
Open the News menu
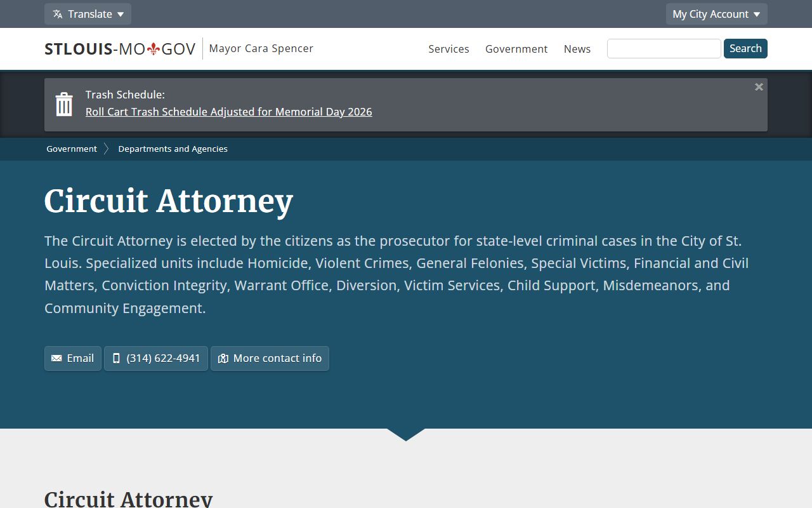577,49
